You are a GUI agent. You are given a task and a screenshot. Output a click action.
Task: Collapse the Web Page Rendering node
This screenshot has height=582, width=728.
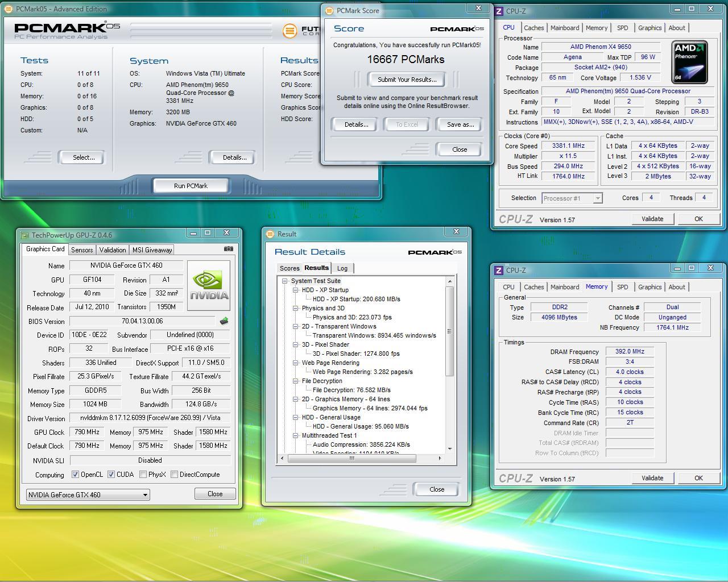pos(295,363)
